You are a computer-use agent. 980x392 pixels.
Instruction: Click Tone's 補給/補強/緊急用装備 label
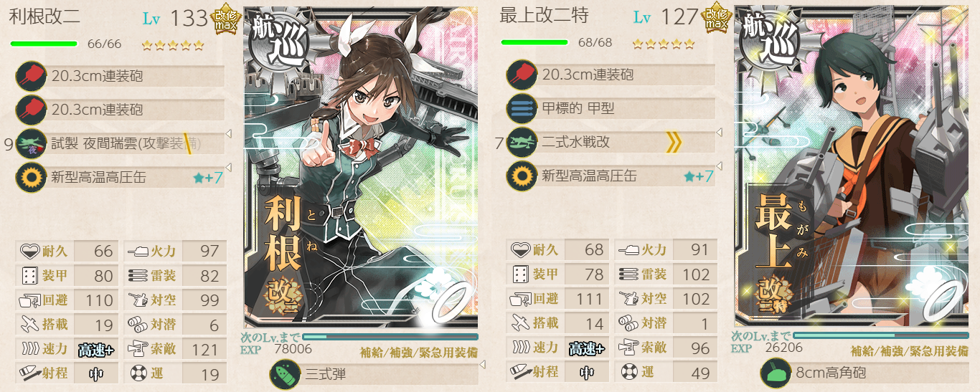tap(419, 352)
